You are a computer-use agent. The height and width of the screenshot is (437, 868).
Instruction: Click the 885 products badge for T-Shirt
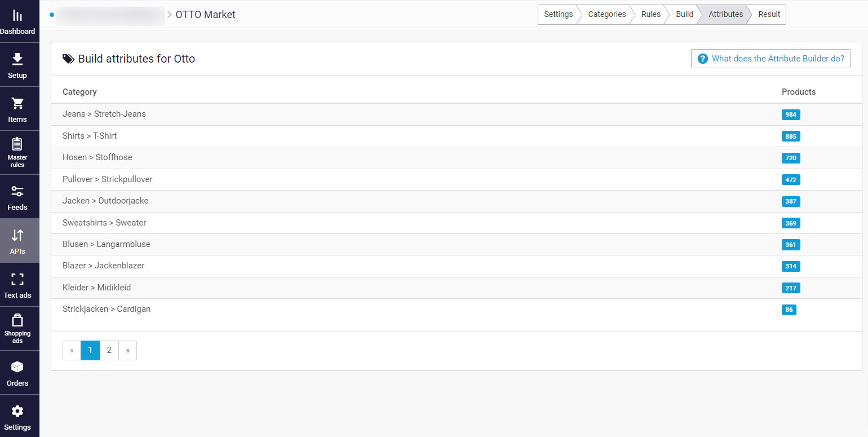pyautogui.click(x=790, y=136)
